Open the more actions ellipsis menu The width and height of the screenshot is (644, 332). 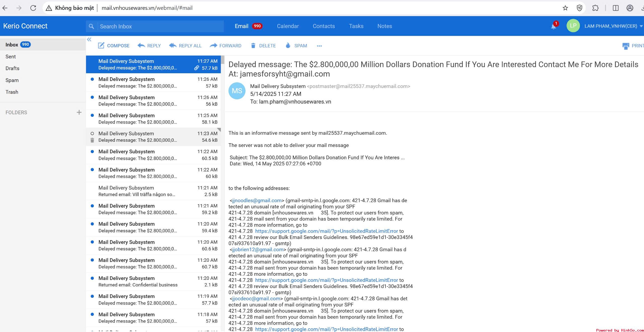pos(319,46)
